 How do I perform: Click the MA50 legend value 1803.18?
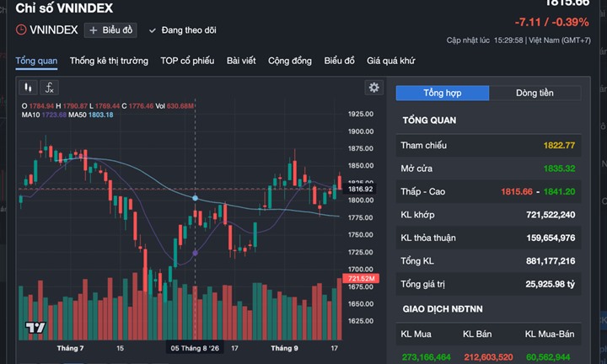(x=100, y=115)
